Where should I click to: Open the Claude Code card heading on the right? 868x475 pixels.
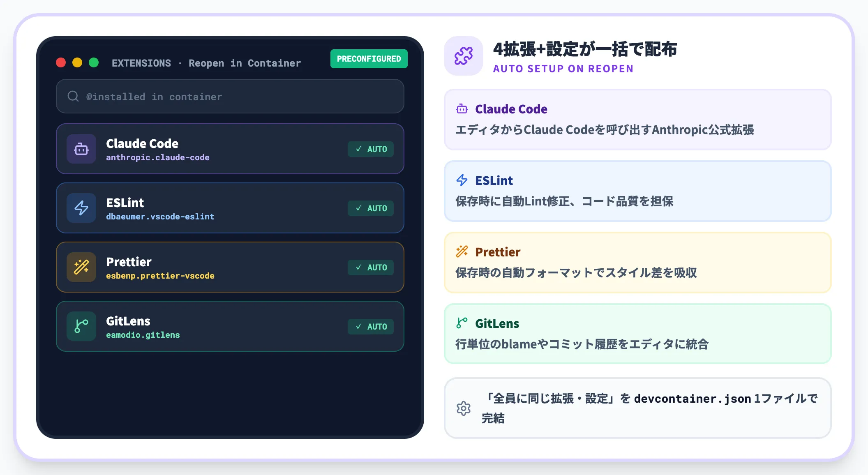click(x=511, y=109)
